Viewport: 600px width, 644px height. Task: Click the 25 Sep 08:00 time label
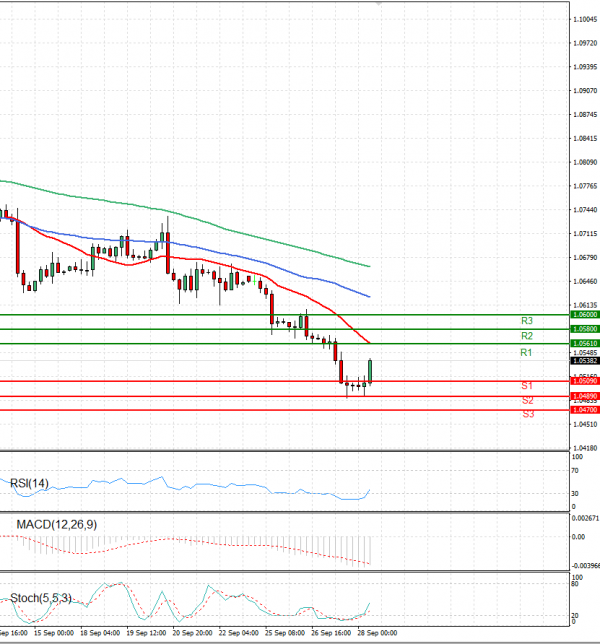pos(285,633)
